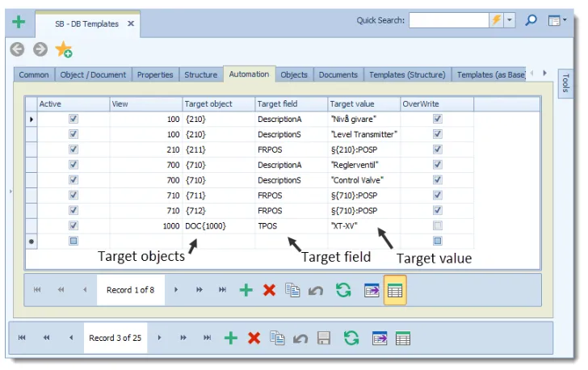Add a record in the inner navigator
Viewport: 588px width, 370px height.
(x=246, y=290)
